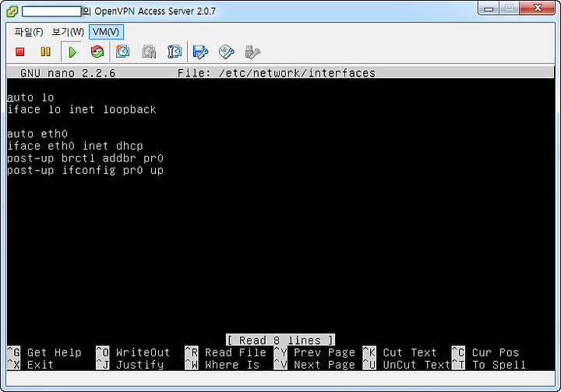Click the ^J Justify shortcut

[x=129, y=365]
